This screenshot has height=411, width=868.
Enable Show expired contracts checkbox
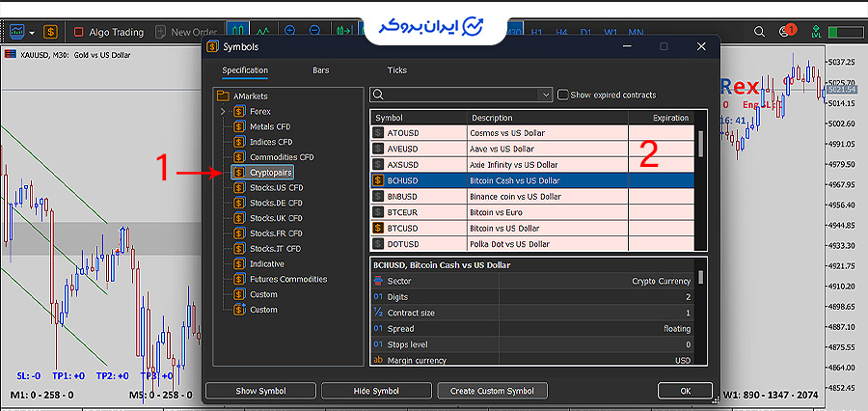coord(563,95)
